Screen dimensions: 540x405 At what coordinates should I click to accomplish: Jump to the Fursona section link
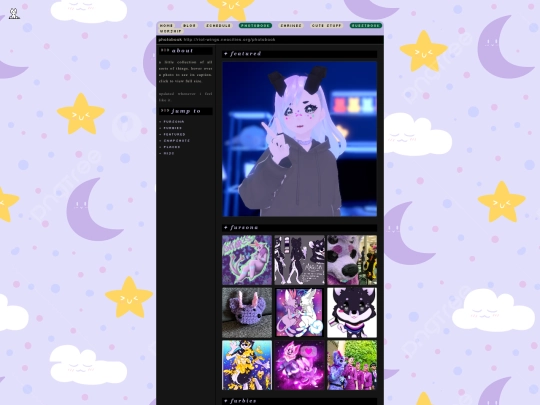pos(174,122)
